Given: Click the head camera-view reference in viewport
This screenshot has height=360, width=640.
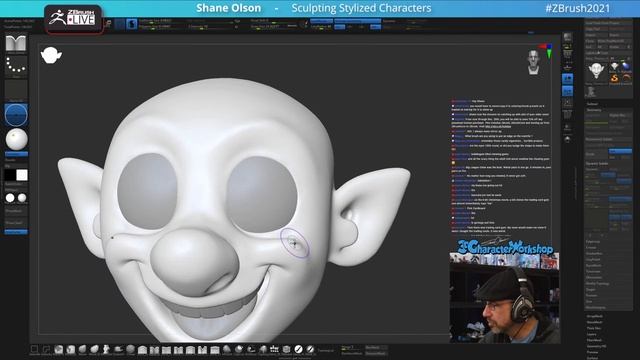Looking at the screenshot, I should pyautogui.click(x=533, y=62).
